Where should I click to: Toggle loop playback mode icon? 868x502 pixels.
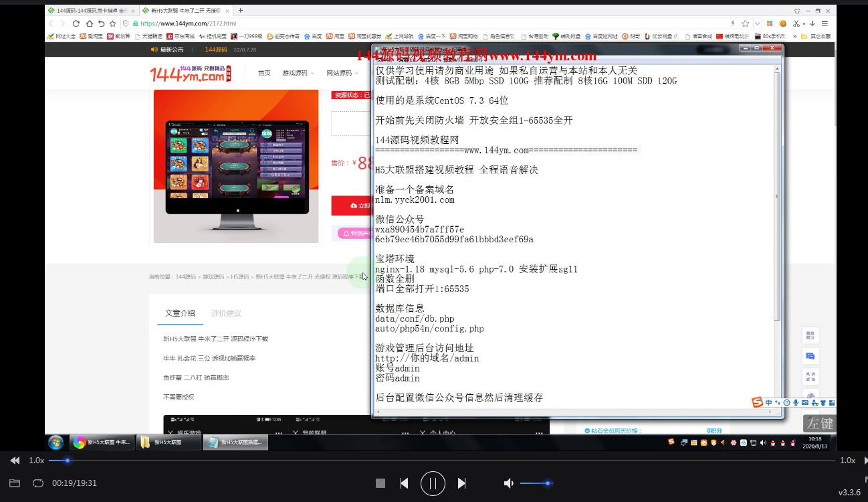click(38, 483)
